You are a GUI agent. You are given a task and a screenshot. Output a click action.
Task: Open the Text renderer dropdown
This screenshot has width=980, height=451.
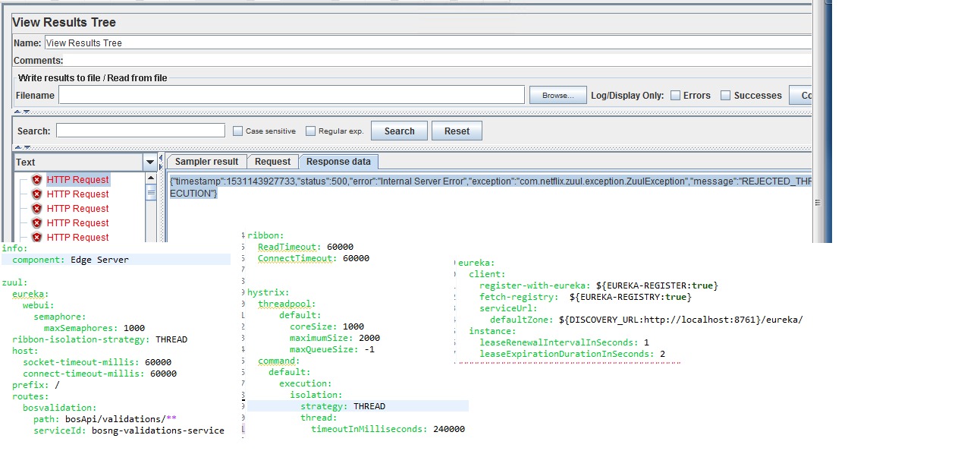point(149,162)
